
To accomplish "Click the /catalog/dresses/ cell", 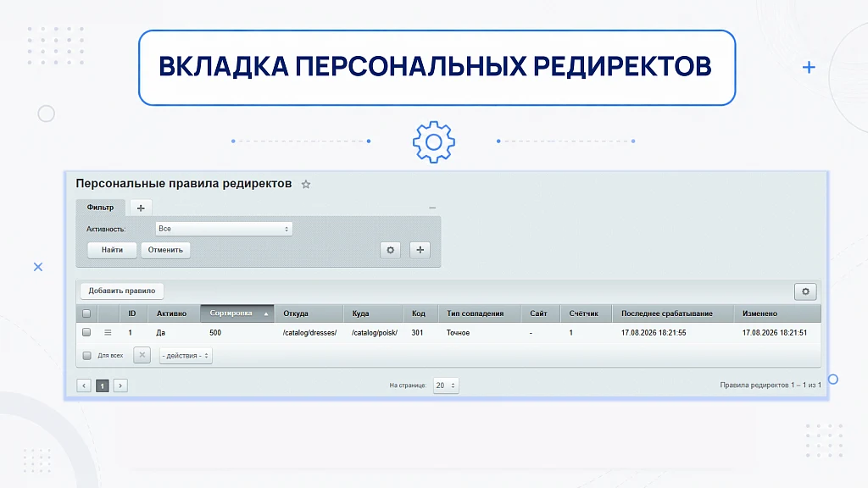I will (309, 333).
